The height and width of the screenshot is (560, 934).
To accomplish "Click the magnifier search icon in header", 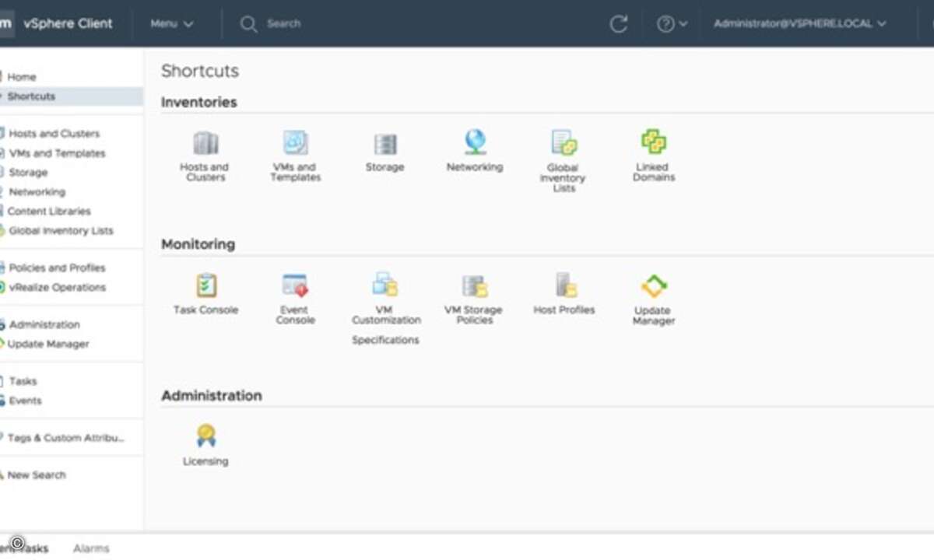I will point(248,24).
